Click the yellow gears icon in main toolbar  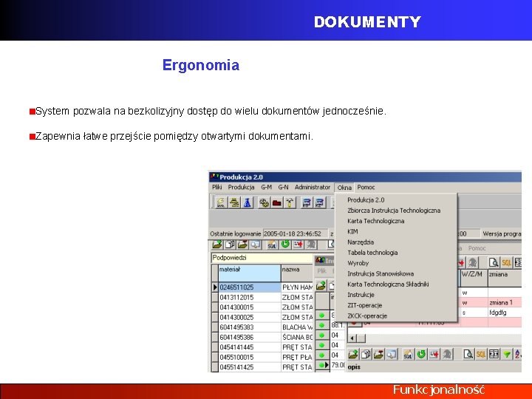coord(264,202)
